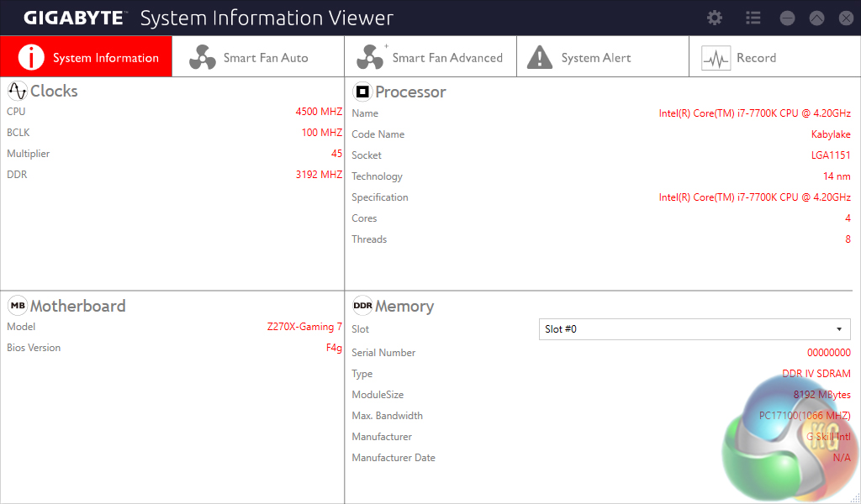The width and height of the screenshot is (861, 504).
Task: Click the Smart Fan Auto fan icon
Action: tap(203, 58)
